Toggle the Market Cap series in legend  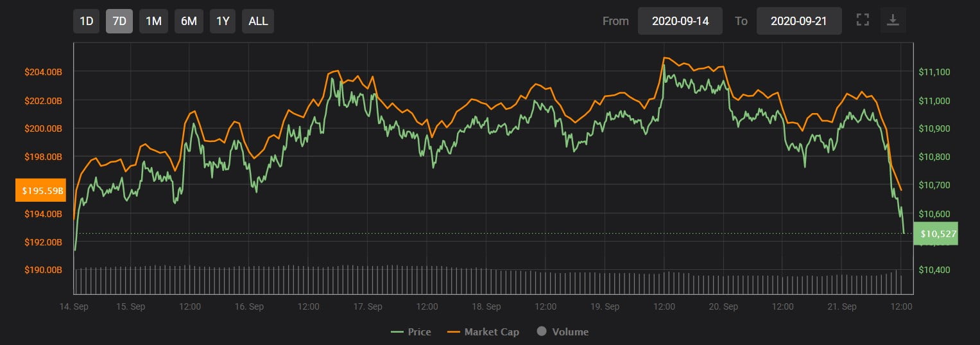click(x=491, y=332)
